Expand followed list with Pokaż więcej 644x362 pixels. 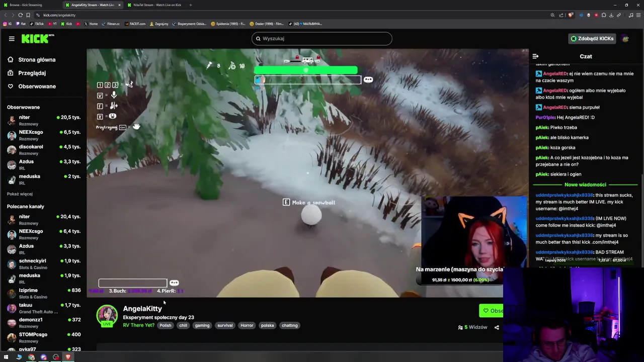coord(20,194)
